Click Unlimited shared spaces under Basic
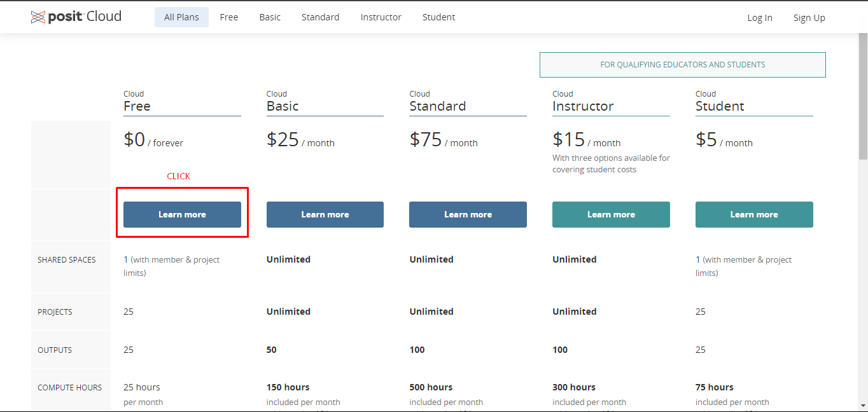Image resolution: width=868 pixels, height=412 pixels. pos(289,259)
